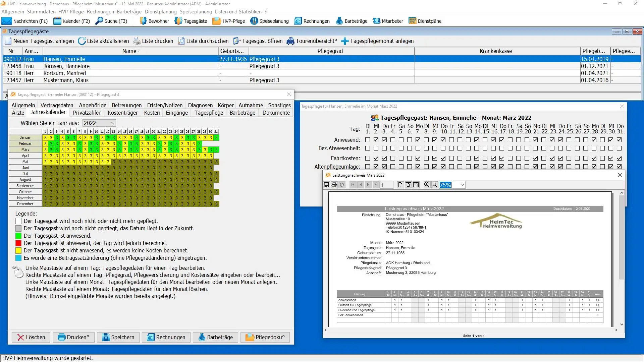Screen dimensions: 644x362
Task: Click green legend swatch for anwesend
Action: click(18, 236)
